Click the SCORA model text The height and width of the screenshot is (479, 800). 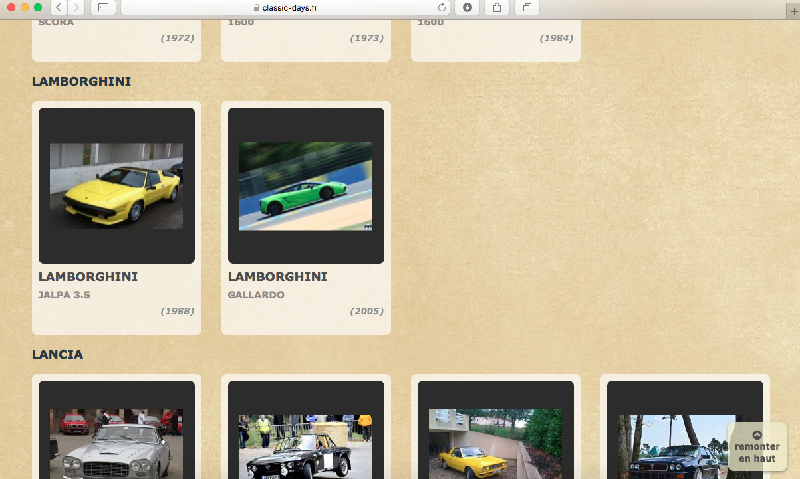(x=56, y=22)
